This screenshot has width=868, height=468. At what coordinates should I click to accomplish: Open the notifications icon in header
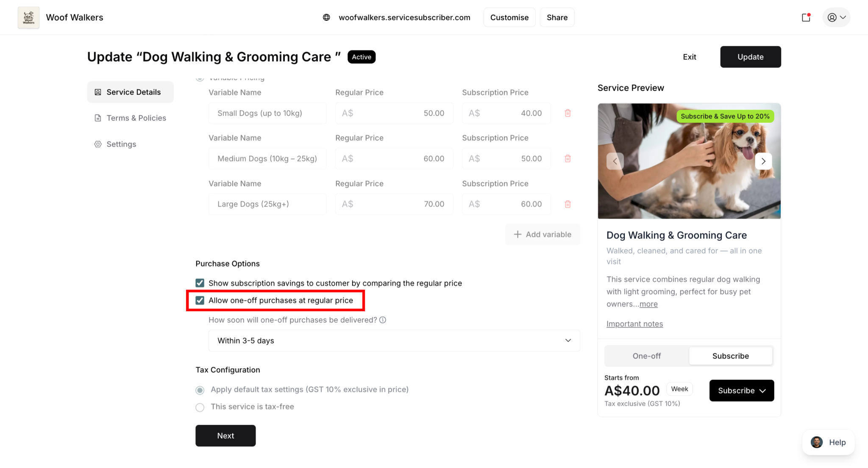[806, 17]
